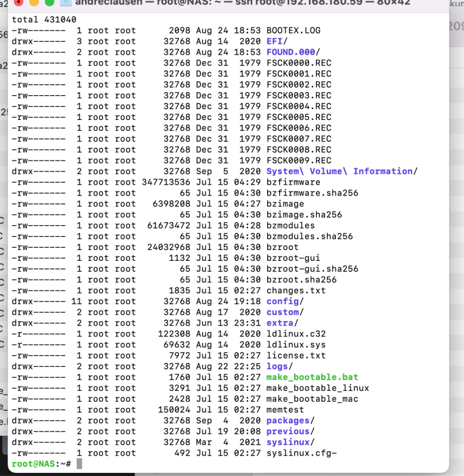Click memtest size value 150024
Viewport: 464px width, 476px height.
click(174, 410)
